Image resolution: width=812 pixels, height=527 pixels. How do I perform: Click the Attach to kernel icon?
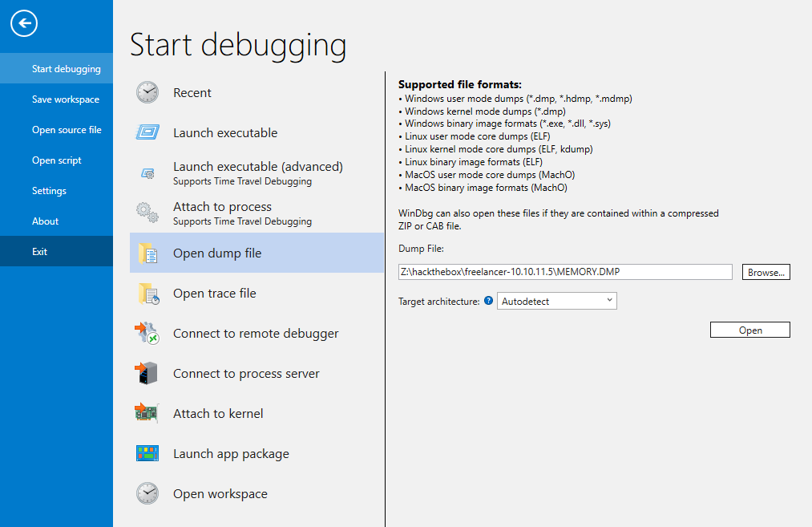click(x=147, y=414)
